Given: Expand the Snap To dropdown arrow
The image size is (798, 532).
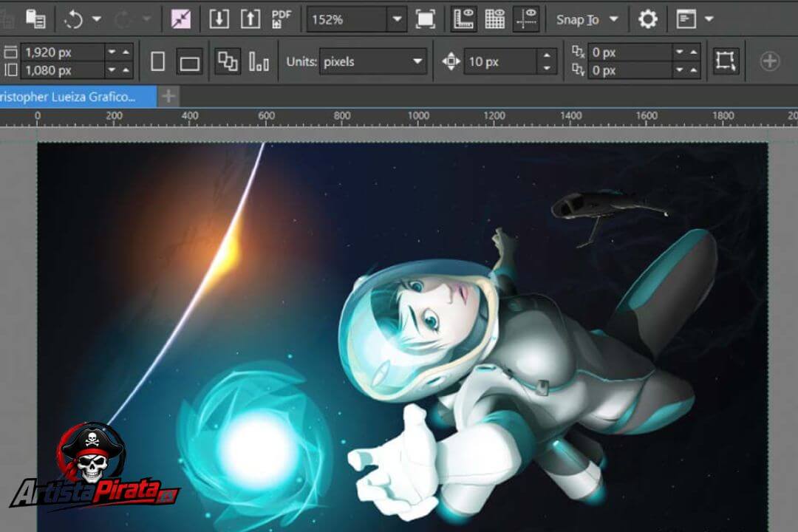Looking at the screenshot, I should (x=614, y=20).
